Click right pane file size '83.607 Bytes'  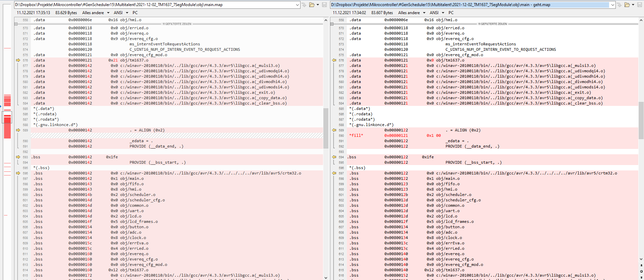coord(382,13)
